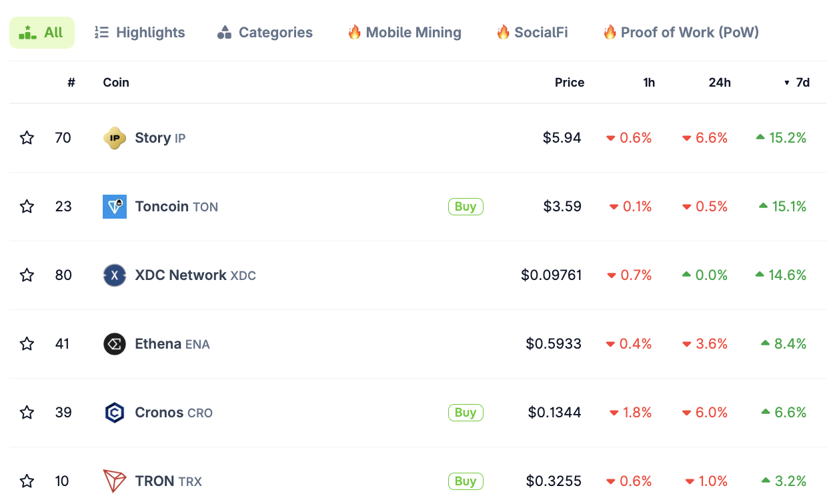Sort coins by 24h change column

720,82
